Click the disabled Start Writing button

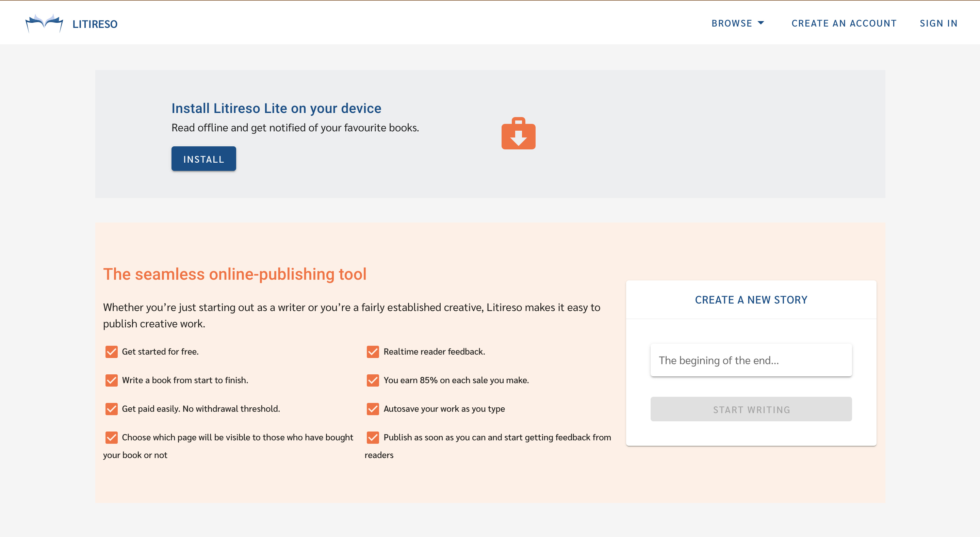pos(751,409)
